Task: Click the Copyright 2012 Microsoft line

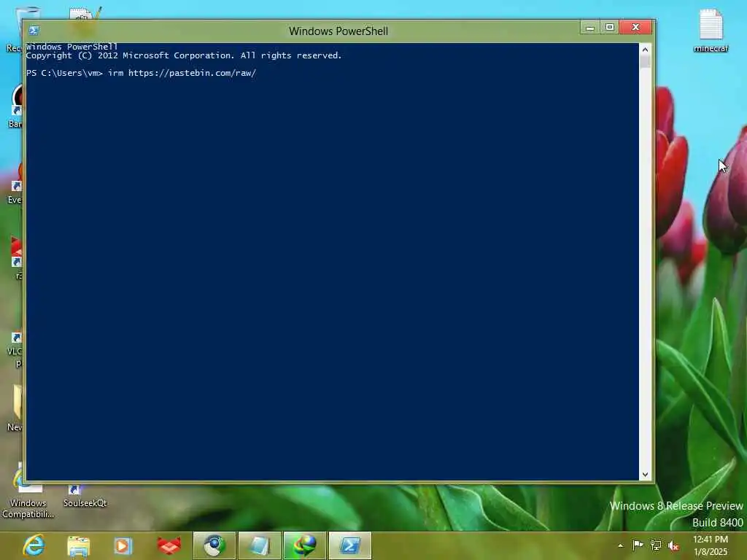Action: pos(183,55)
